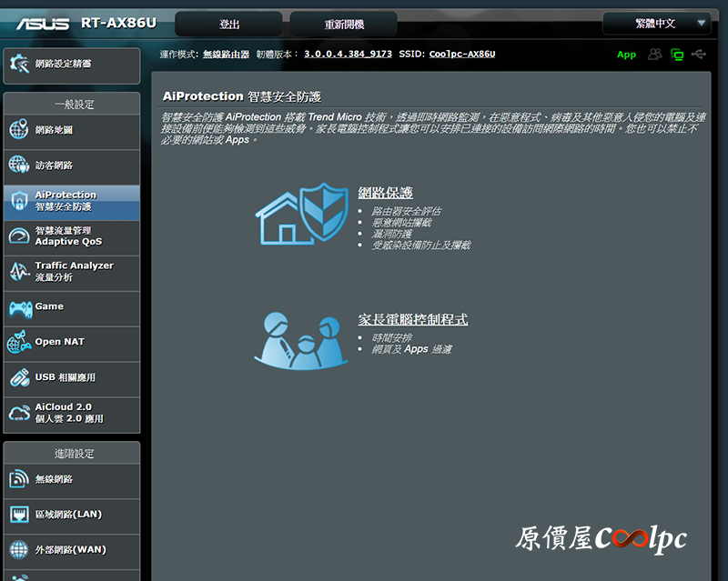This screenshot has width=728, height=581.
Task: Click the RT-AX86U model name
Action: click(x=119, y=23)
